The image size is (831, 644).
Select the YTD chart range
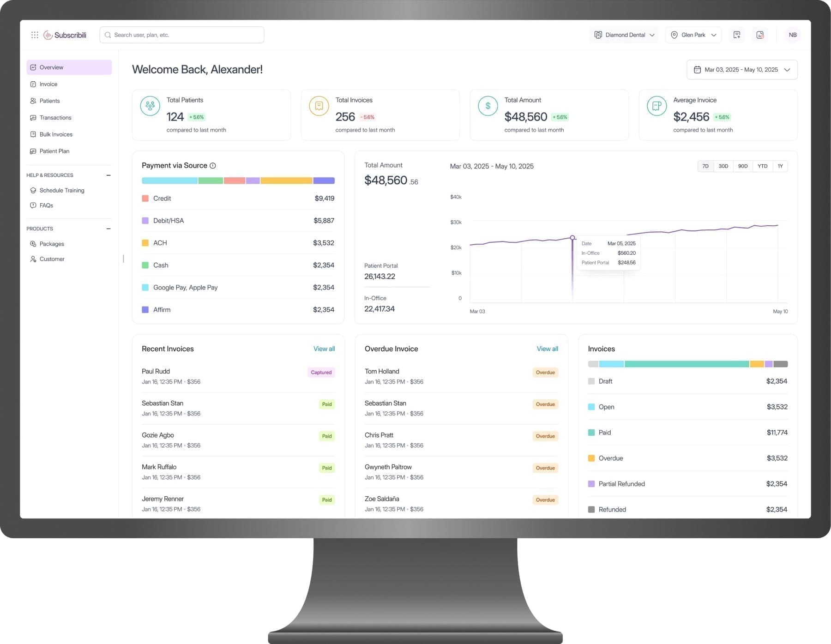[762, 166]
